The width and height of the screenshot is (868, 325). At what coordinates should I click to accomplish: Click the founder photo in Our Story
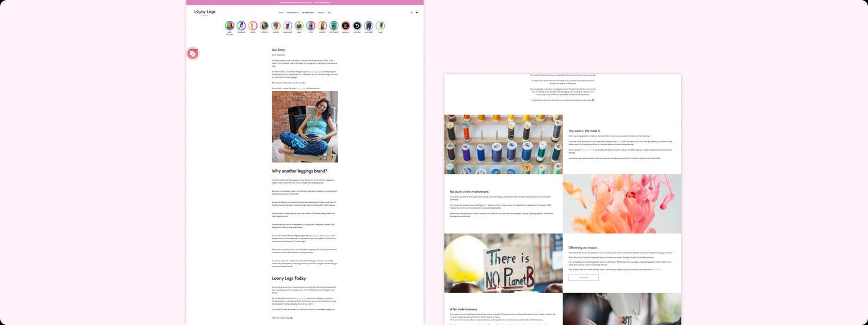click(x=305, y=126)
